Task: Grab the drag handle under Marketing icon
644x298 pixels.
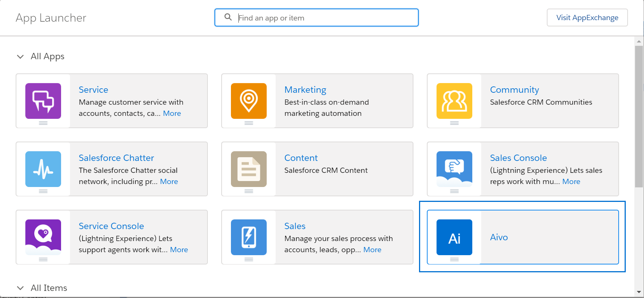Action: tap(249, 123)
